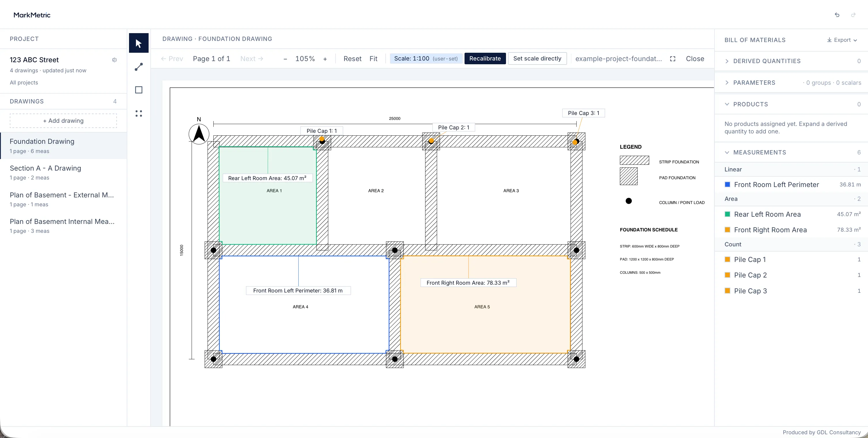The width and height of the screenshot is (868, 438).
Task: Click the undo arrow icon
Action: point(837,15)
